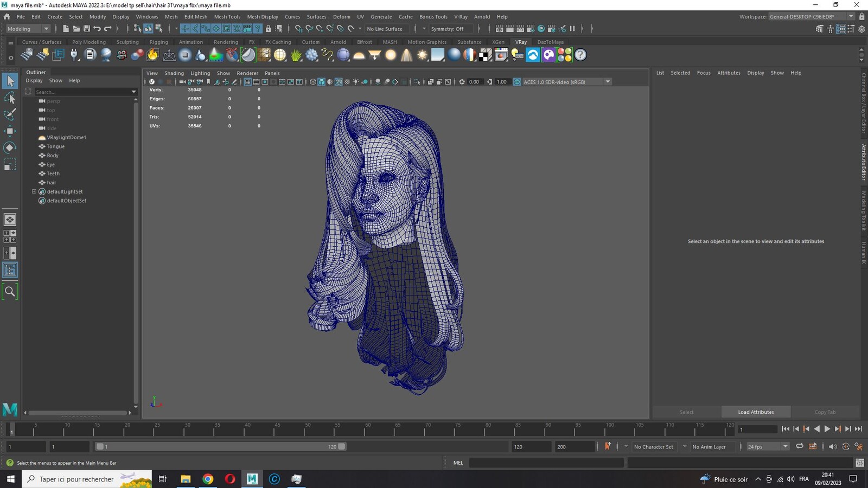Screen dimensions: 868x488
Task: Open the search magnifier icon in sidebar
Action: click(x=10, y=292)
